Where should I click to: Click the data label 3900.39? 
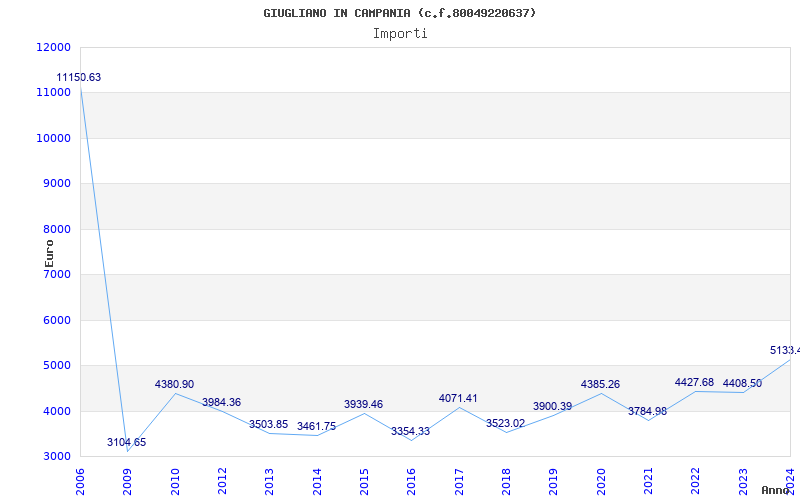pos(553,407)
